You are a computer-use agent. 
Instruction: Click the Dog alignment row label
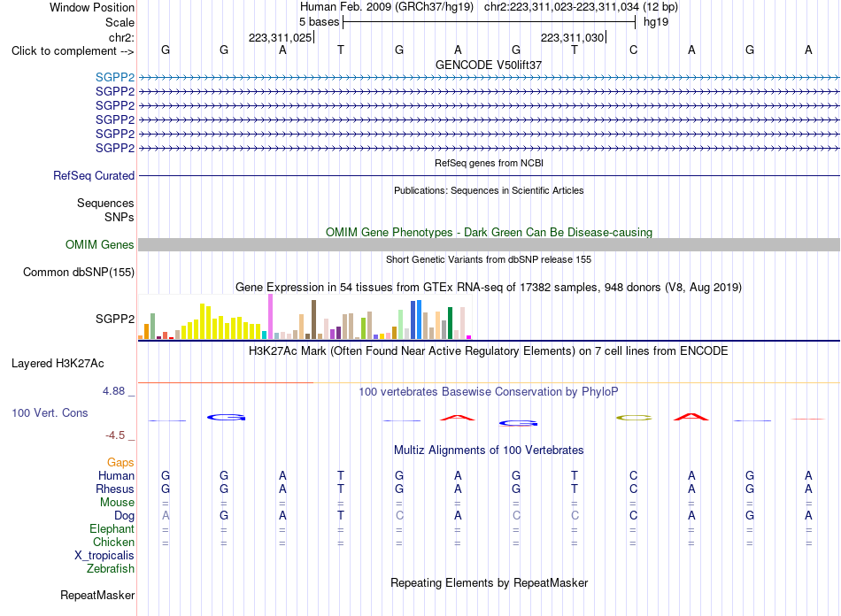(x=125, y=516)
